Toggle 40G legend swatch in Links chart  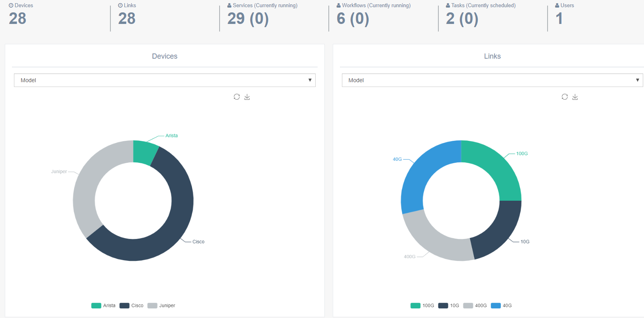click(x=496, y=306)
